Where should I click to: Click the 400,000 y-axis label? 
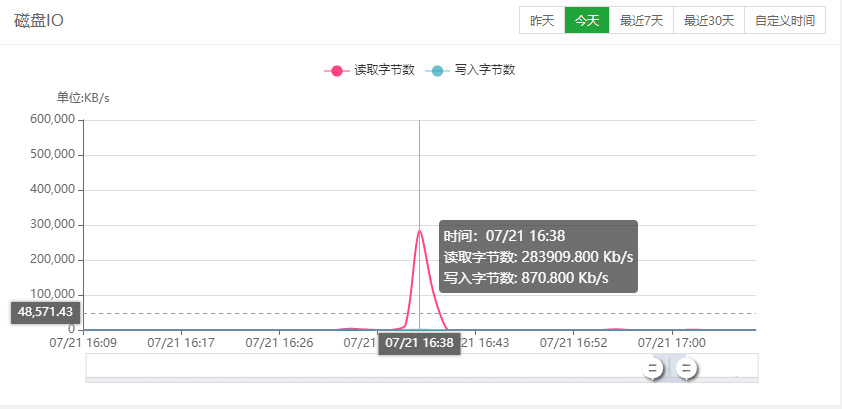point(53,190)
